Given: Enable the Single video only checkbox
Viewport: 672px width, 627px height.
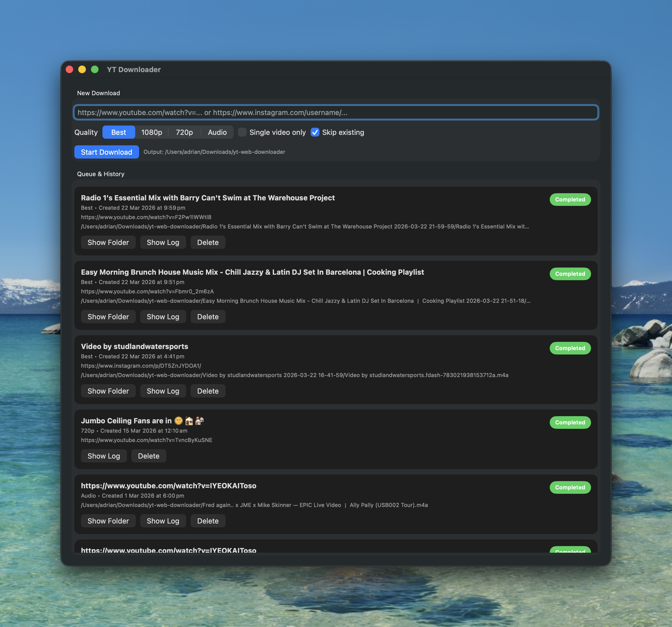Looking at the screenshot, I should [242, 132].
